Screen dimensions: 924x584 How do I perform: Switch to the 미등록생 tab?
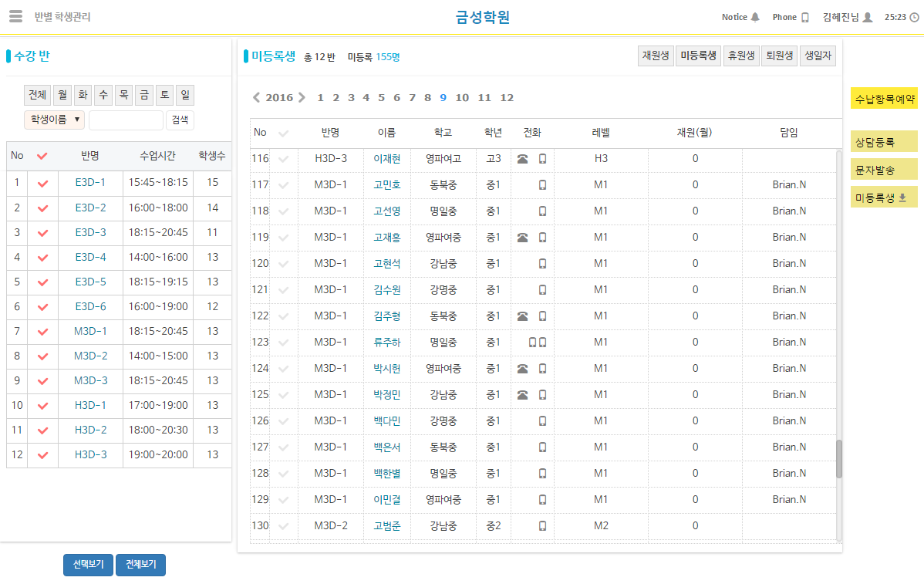click(698, 56)
